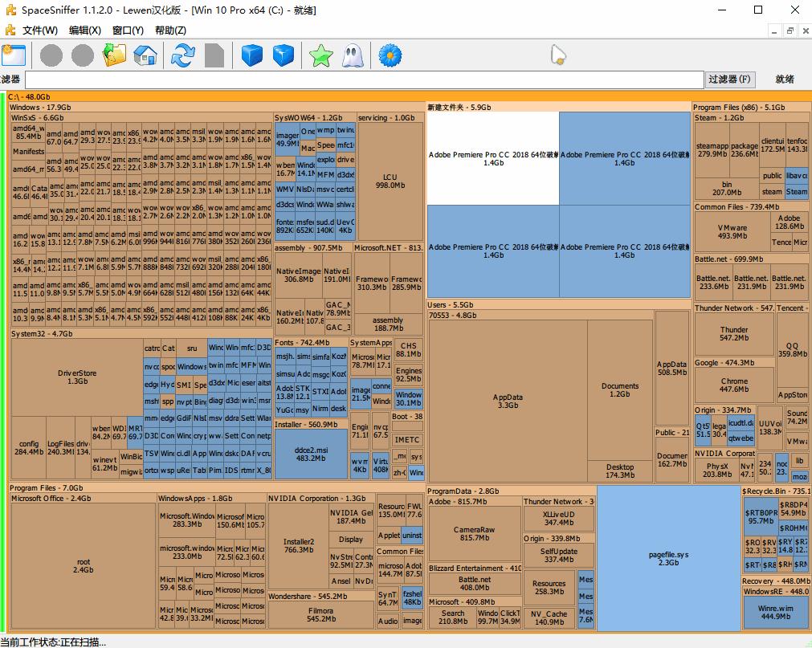Click the first blue cube icon
Viewport: 812px width, 648px height.
point(252,55)
